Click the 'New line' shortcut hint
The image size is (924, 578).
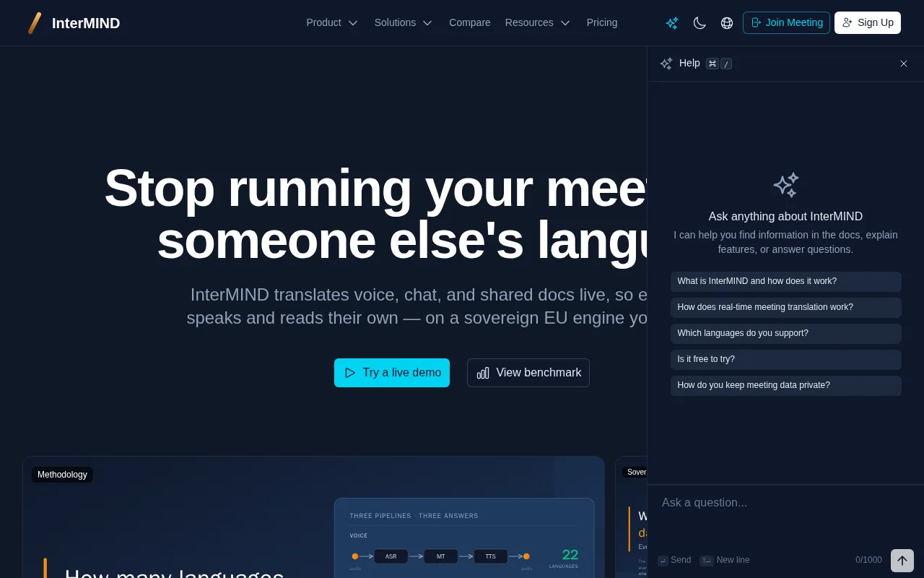725,560
